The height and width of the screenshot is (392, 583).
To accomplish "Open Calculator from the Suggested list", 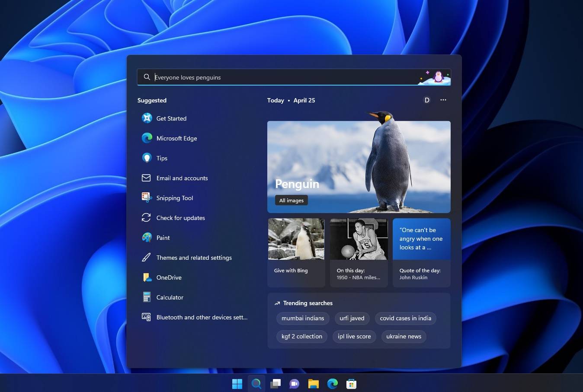I will (170, 297).
